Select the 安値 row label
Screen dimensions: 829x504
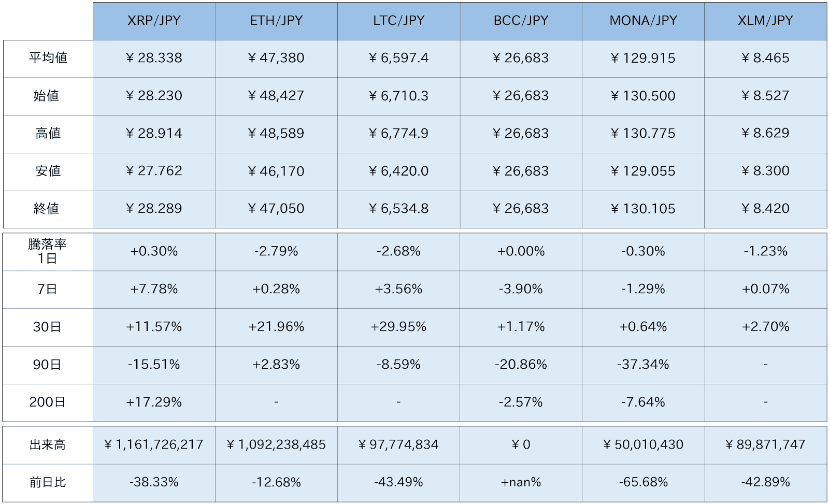point(48,171)
